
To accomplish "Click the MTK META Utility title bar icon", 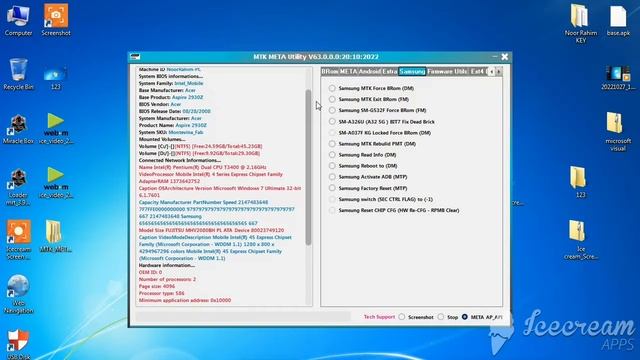I will pos(135,57).
